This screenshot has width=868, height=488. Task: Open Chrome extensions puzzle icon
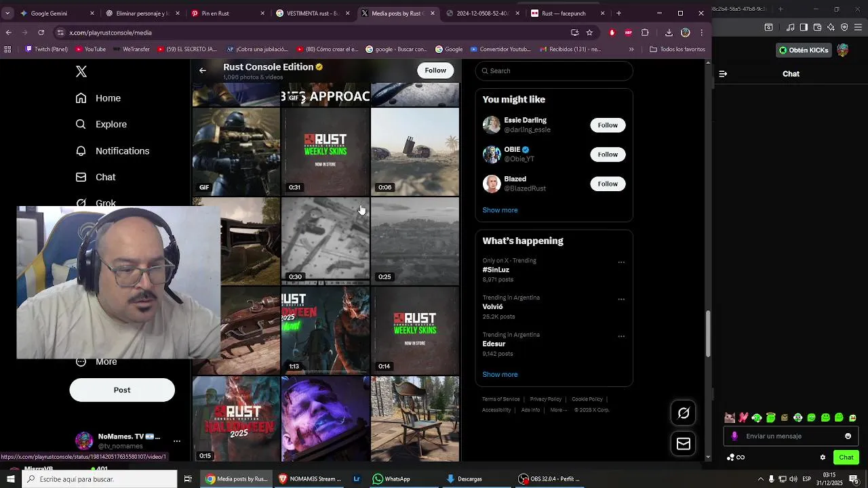645,33
